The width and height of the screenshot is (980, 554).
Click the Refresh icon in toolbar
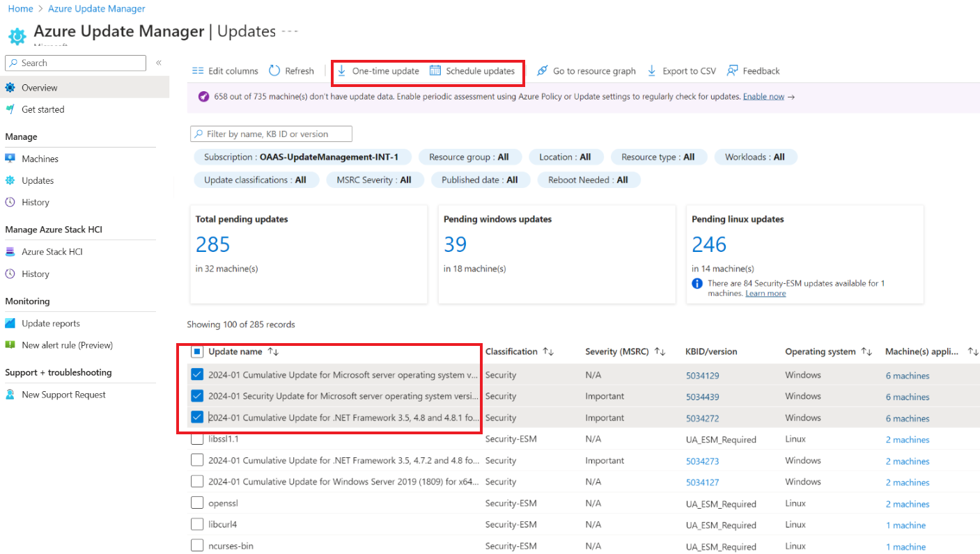click(x=274, y=70)
